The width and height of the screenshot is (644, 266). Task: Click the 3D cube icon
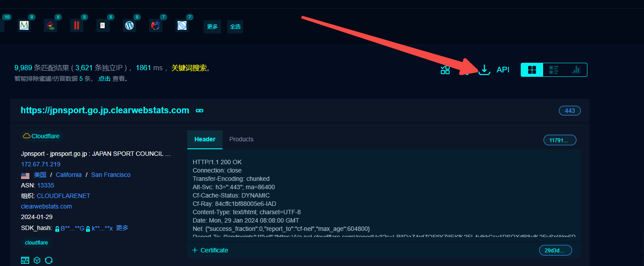[x=37, y=260]
